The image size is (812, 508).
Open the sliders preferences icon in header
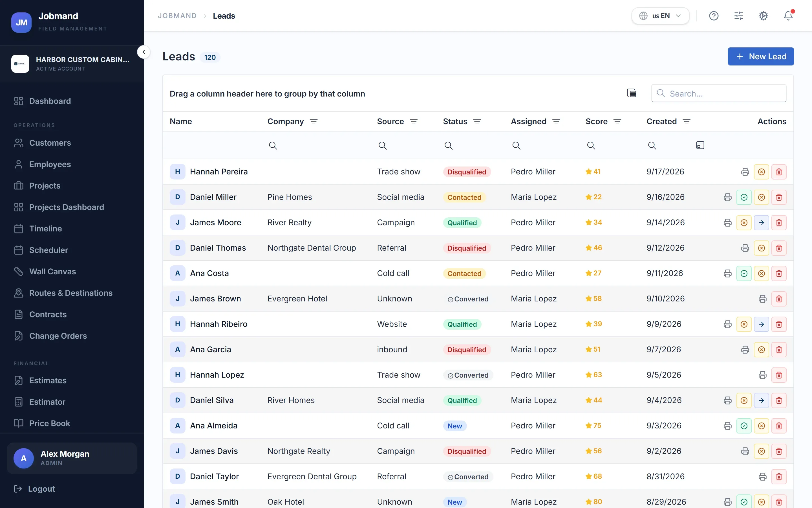click(x=738, y=16)
